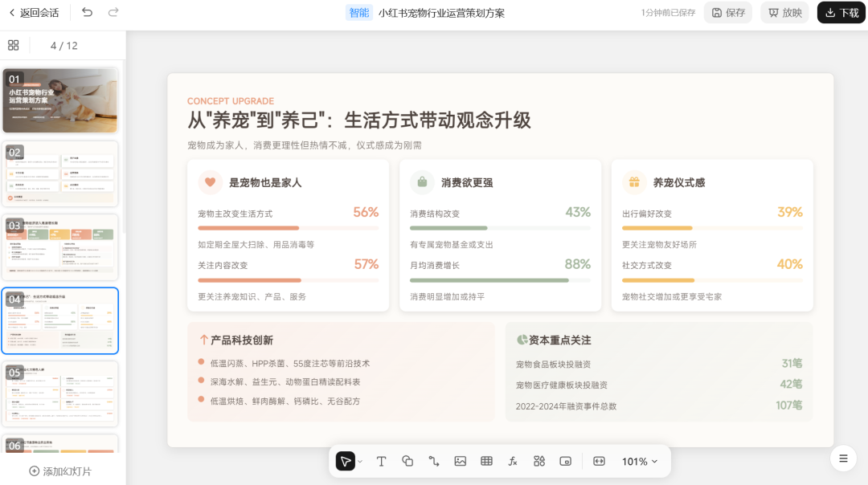Click the gift box icon card
Image resolution: width=868 pixels, height=485 pixels.
pos(634,182)
